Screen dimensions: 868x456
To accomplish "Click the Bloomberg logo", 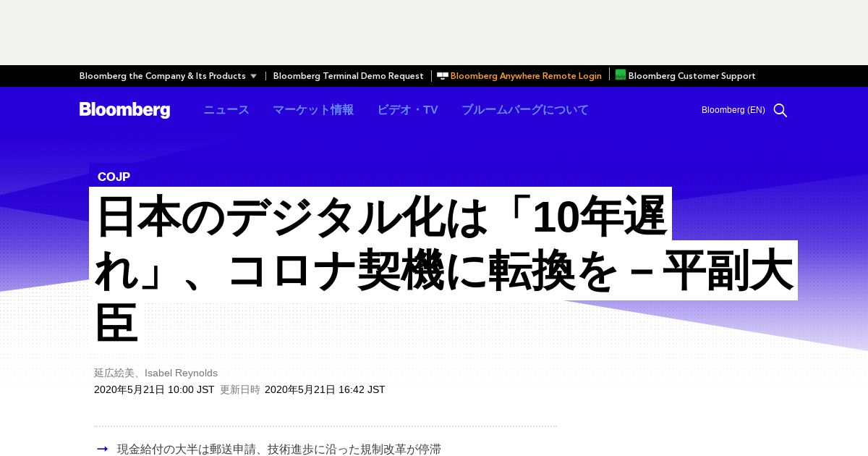I will point(124,110).
